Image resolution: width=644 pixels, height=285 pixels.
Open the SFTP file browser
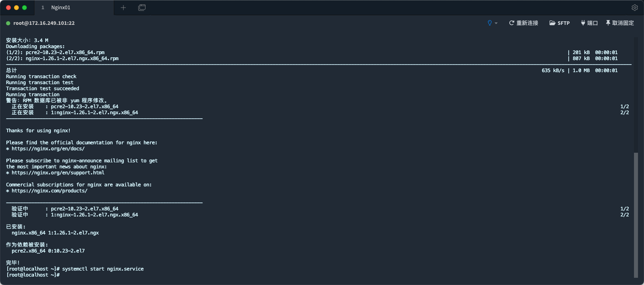coord(559,23)
